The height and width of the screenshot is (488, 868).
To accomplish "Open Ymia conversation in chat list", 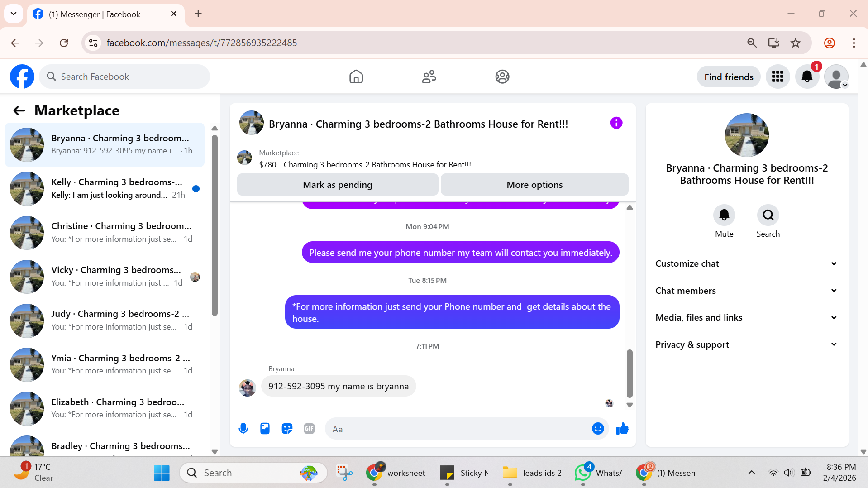I will pyautogui.click(x=105, y=364).
